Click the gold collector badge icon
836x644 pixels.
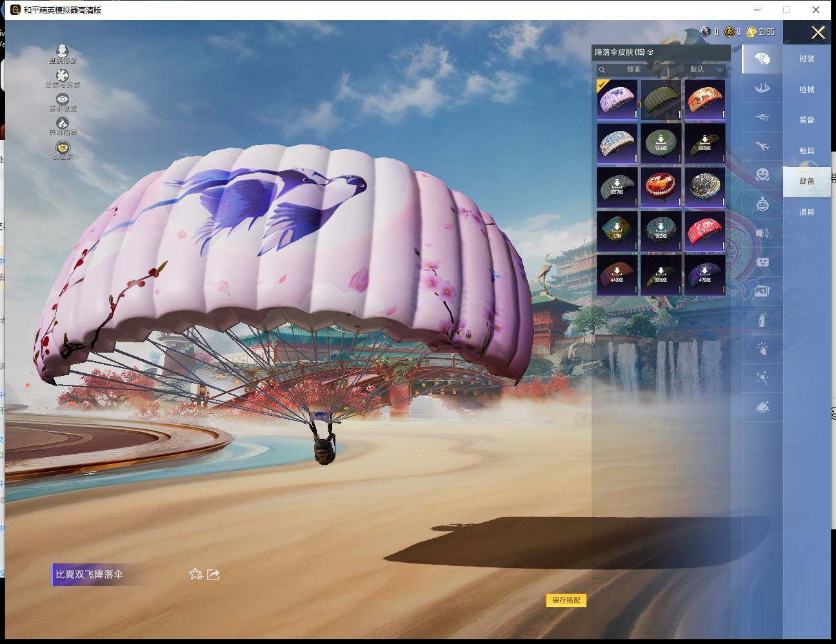(x=63, y=147)
